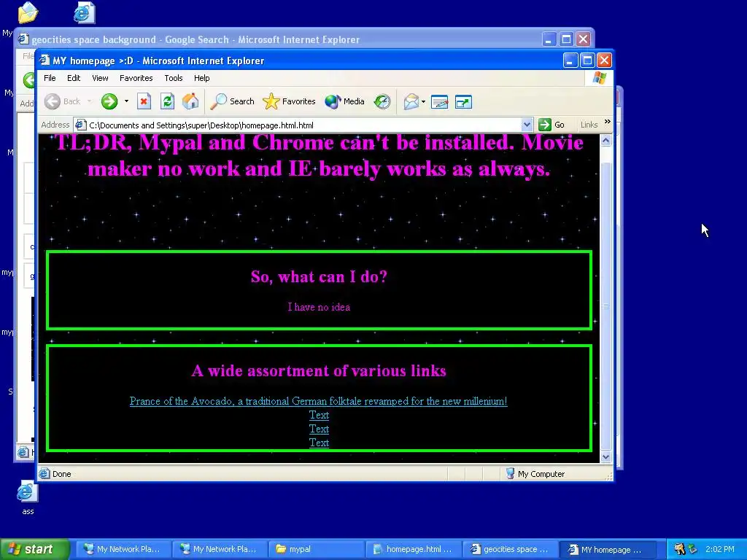Click the third Text link
Screen dimensions: 747x560
point(319,443)
